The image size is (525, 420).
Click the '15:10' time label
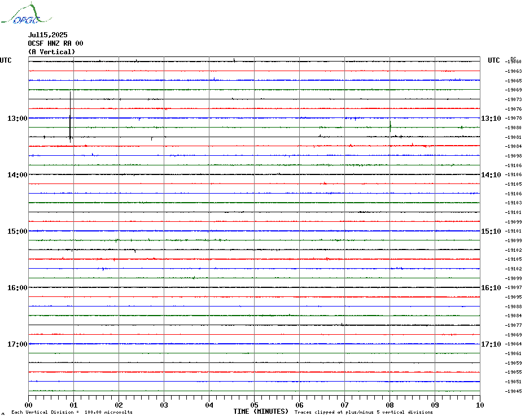491,231
